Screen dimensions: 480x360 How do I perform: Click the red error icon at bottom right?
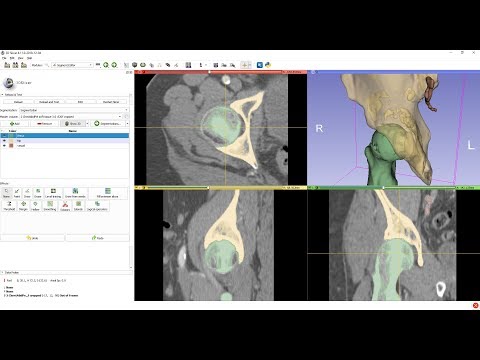click(475, 305)
